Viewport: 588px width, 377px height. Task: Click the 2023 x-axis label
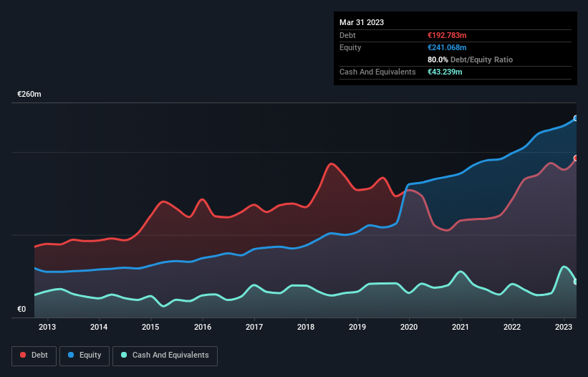(564, 327)
